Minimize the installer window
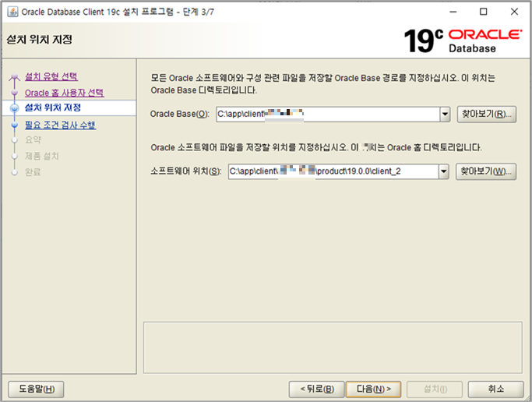532x402 pixels. click(453, 12)
